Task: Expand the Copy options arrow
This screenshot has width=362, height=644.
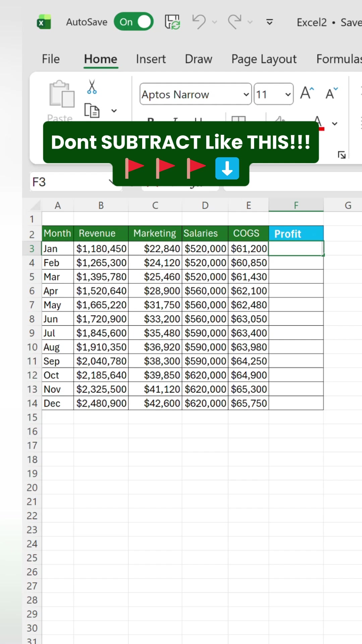Action: tap(114, 111)
